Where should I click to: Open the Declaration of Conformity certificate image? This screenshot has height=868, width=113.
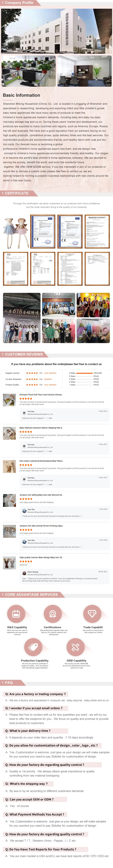point(97,232)
